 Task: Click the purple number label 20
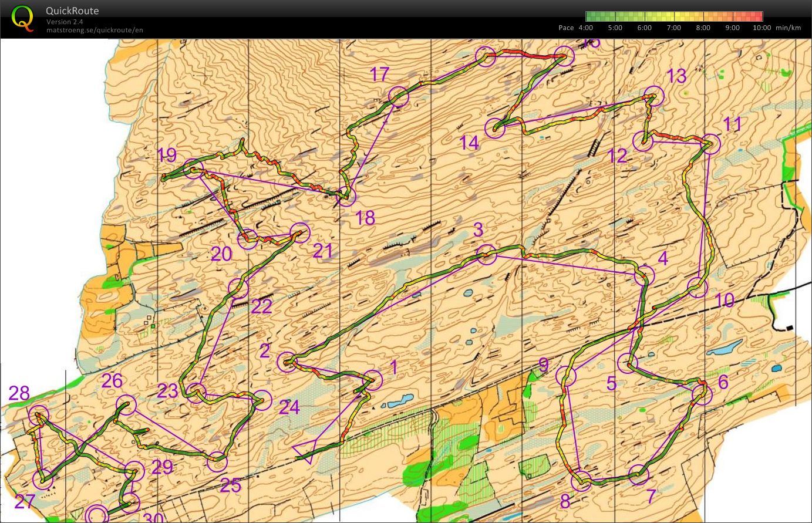221,254
